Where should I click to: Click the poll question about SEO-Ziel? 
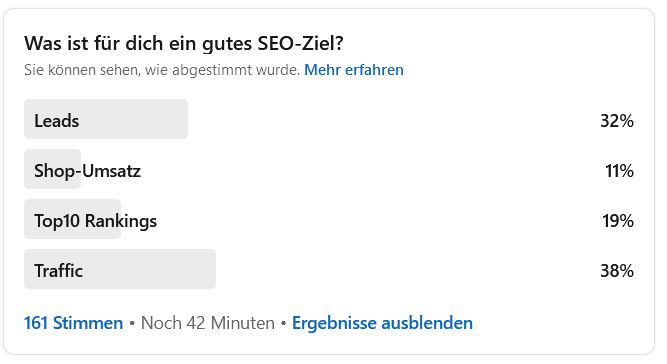point(184,43)
